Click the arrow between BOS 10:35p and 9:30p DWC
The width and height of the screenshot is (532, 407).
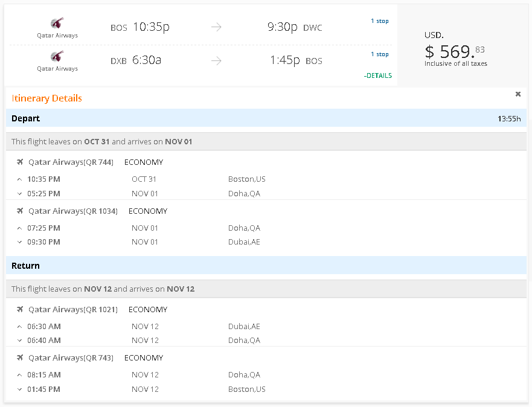coord(216,27)
